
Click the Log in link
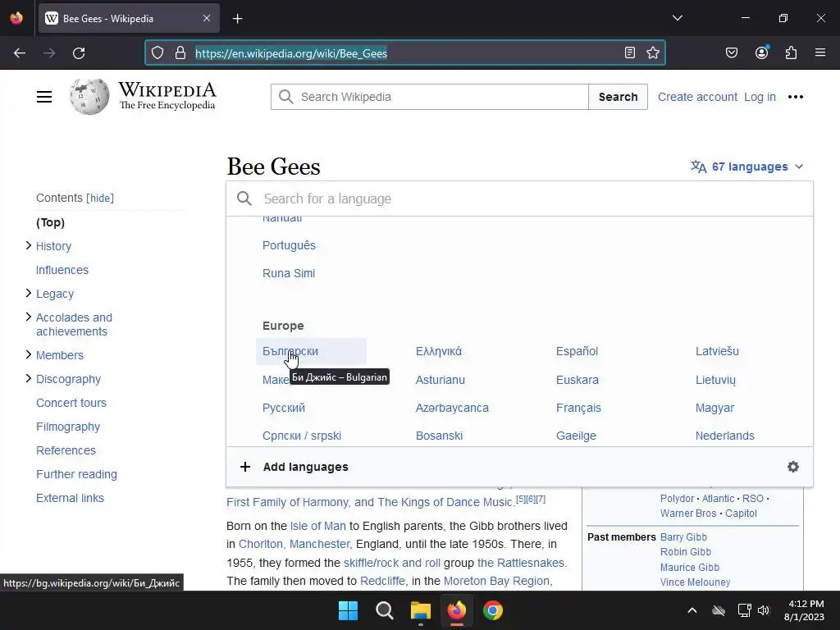point(760,97)
